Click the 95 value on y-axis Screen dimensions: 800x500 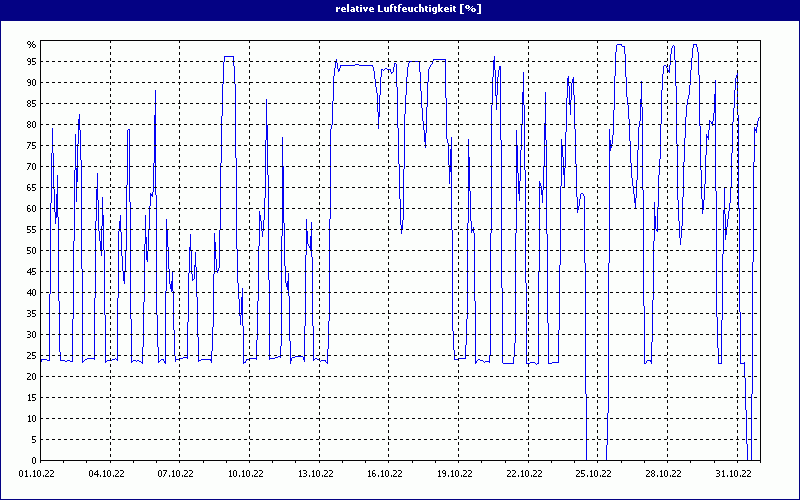click(31, 62)
